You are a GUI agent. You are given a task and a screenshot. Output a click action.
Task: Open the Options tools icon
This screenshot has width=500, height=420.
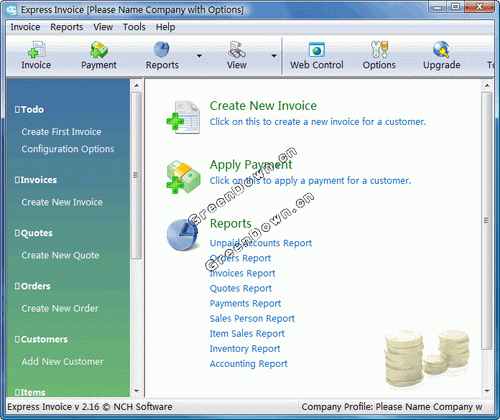pos(379,50)
